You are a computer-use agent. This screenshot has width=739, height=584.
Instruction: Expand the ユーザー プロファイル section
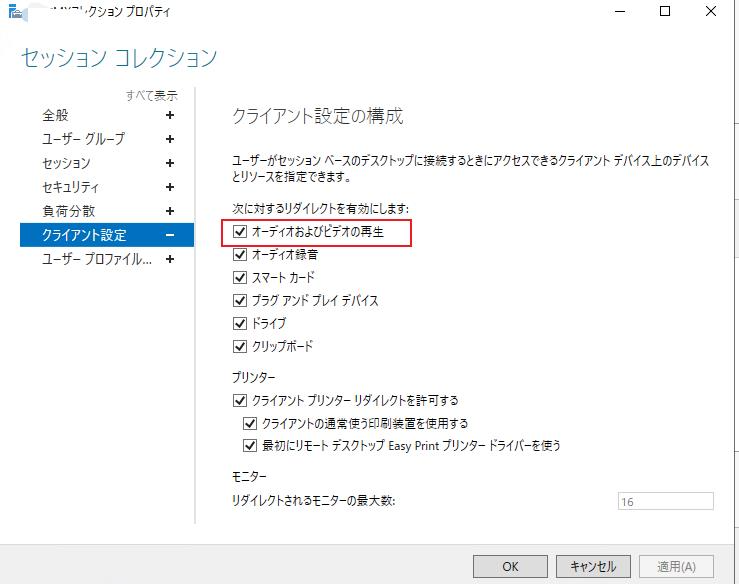(170, 259)
